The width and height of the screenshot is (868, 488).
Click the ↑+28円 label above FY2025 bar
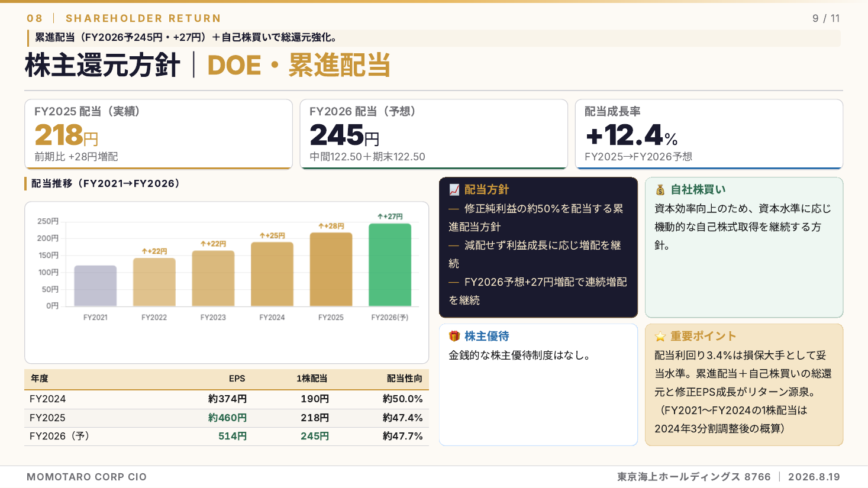(x=331, y=226)
